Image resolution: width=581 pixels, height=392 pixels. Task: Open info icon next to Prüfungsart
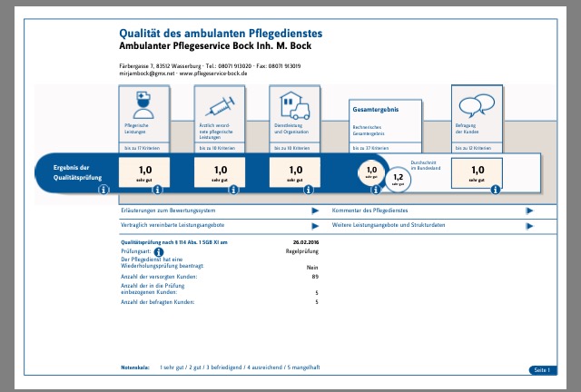coord(159,252)
